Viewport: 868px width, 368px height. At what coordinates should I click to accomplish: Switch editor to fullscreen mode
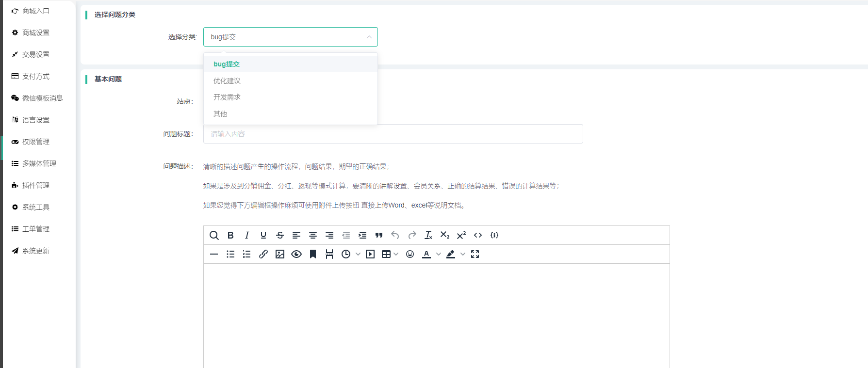(x=475, y=254)
